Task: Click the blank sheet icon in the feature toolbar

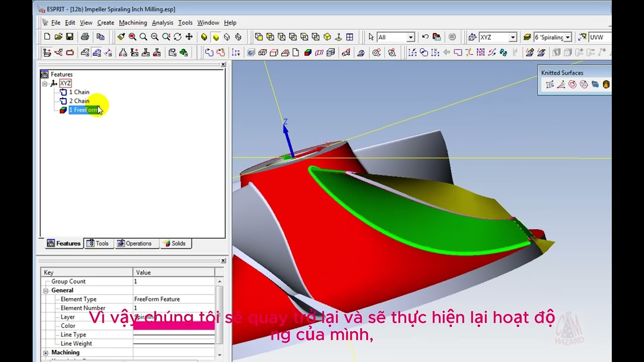Action: 296,52
